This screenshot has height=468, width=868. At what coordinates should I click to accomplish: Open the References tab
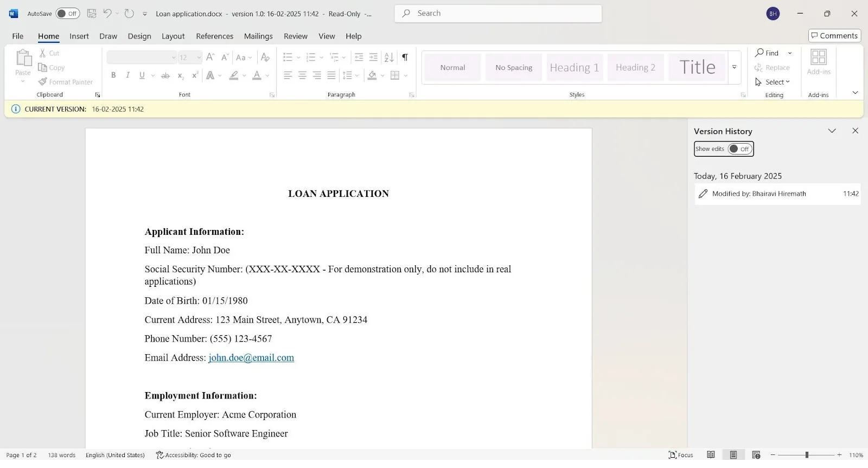click(x=215, y=36)
